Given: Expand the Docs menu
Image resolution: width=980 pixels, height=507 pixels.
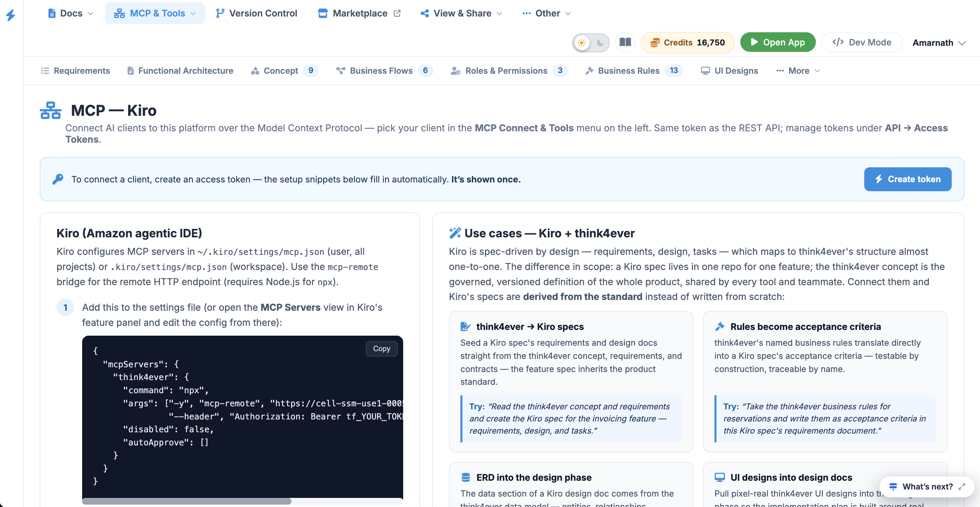Looking at the screenshot, I should [71, 13].
